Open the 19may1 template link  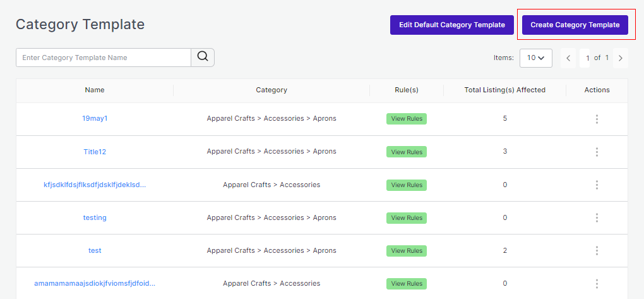pos(95,118)
